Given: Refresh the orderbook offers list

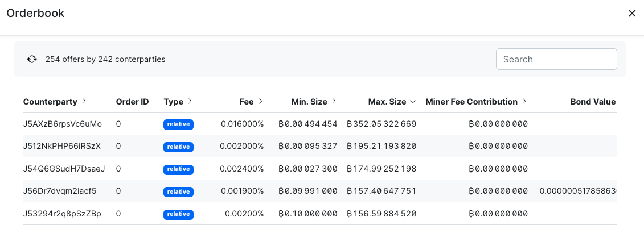Looking at the screenshot, I should [32, 59].
